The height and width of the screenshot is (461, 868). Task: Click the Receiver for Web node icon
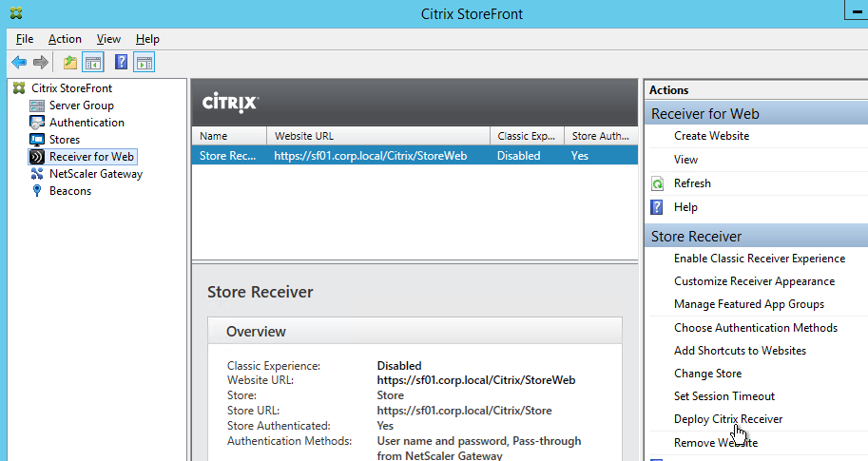pyautogui.click(x=37, y=157)
